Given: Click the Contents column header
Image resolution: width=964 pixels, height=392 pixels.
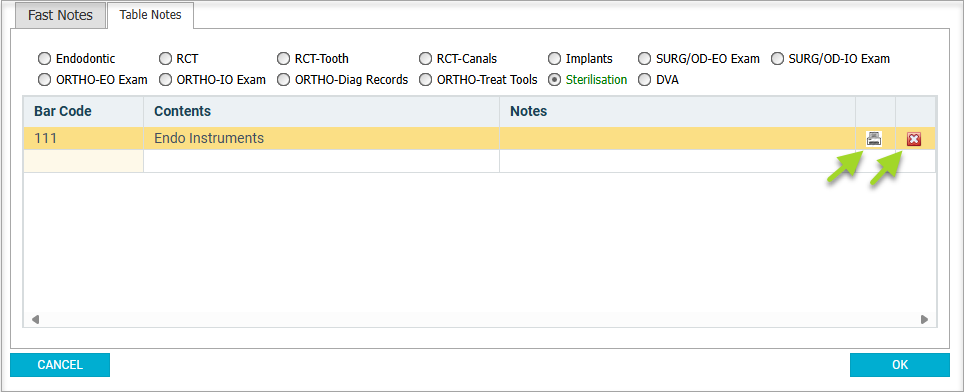Looking at the screenshot, I should [x=322, y=111].
